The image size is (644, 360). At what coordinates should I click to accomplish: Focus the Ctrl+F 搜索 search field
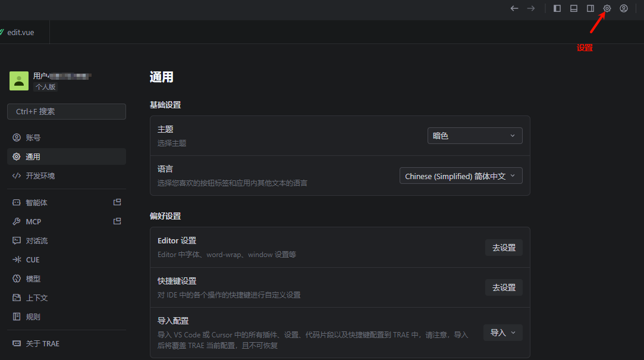tap(67, 111)
